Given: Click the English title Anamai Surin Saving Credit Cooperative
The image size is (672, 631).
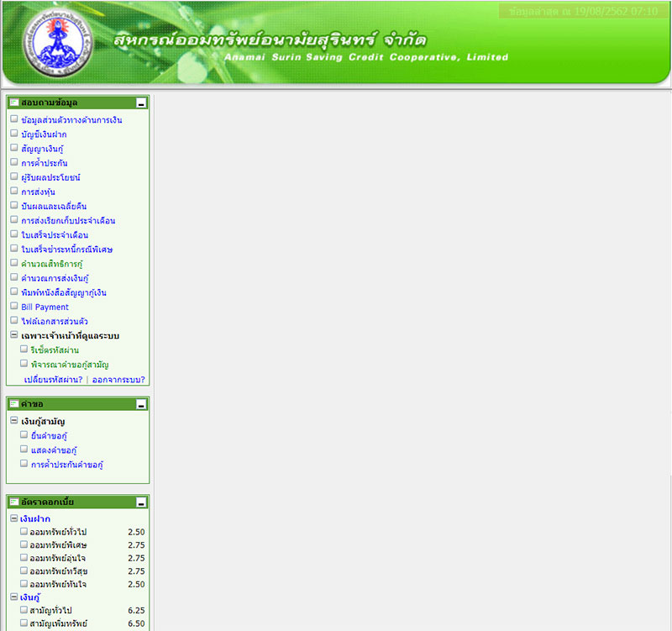Looking at the screenshot, I should coord(366,57).
